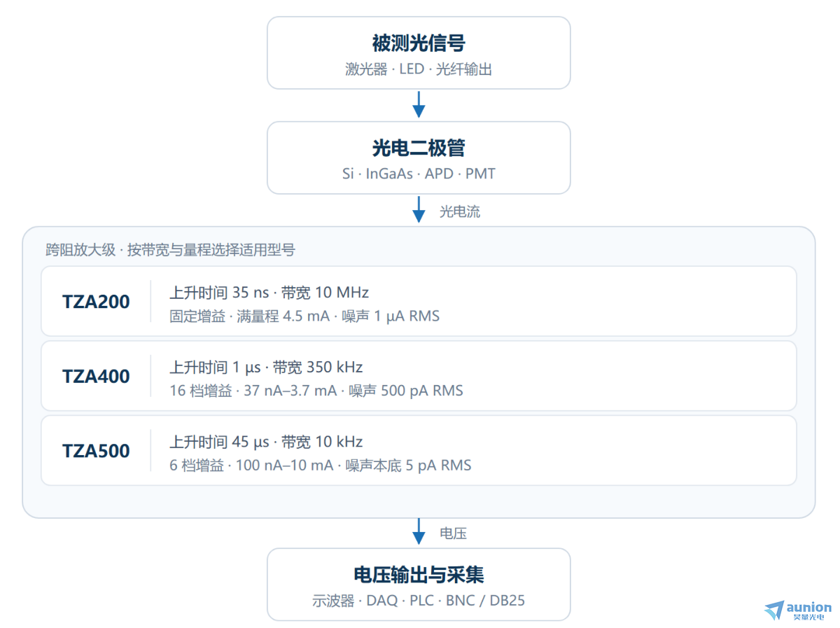Click the Si · InGaAs · APD · PMT subtitle
This screenshot has height=628, width=840.
419,174
